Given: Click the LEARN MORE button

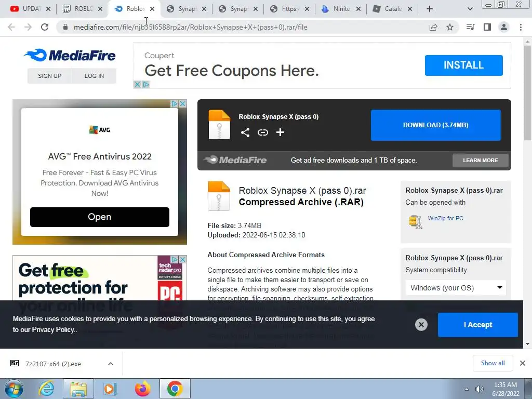Looking at the screenshot, I should [x=481, y=160].
